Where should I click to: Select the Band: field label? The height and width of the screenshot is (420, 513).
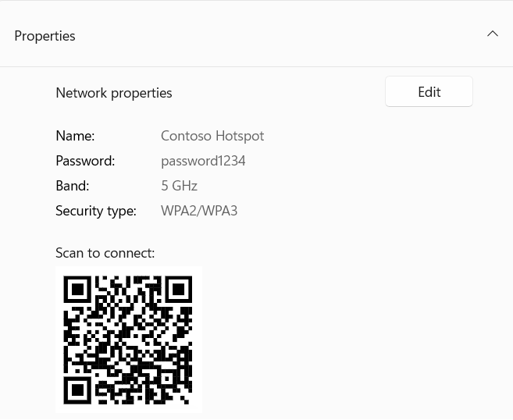point(72,186)
